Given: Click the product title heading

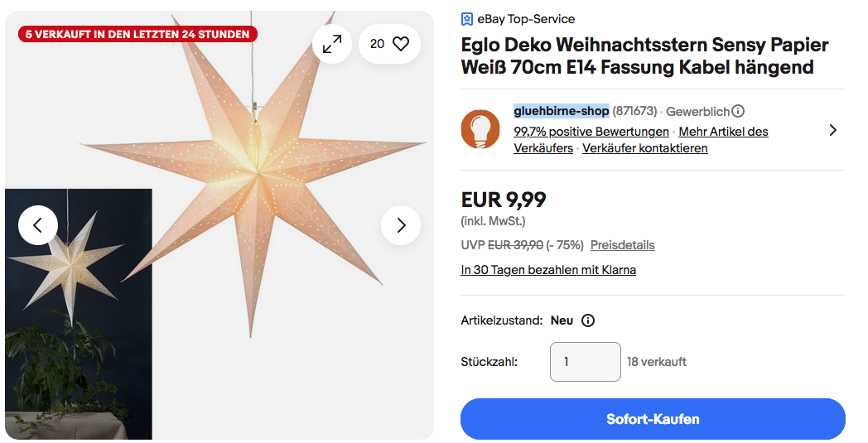Looking at the screenshot, I should 644,55.
